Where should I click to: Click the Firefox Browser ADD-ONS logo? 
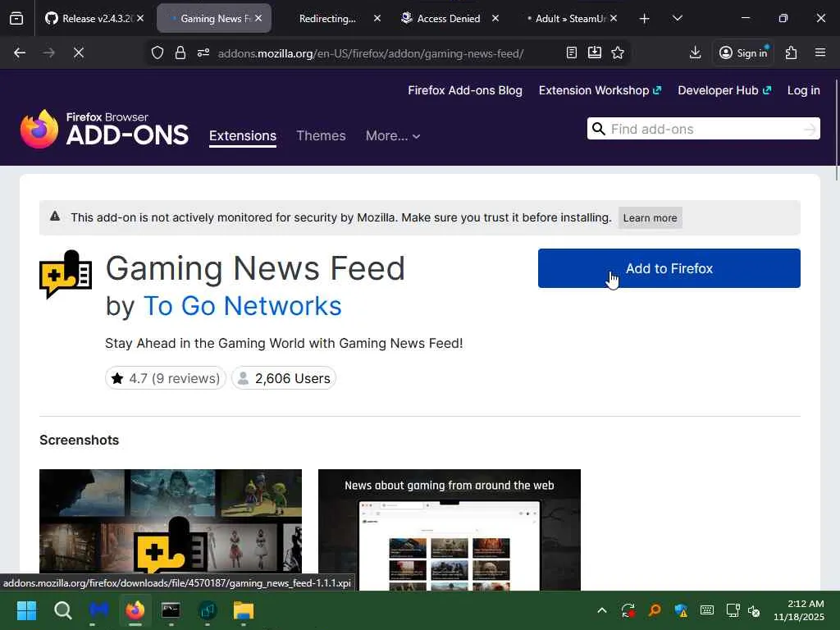104,129
